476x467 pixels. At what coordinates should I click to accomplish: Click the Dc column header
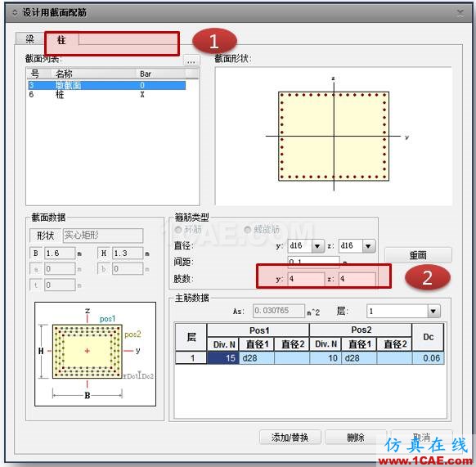coord(428,337)
